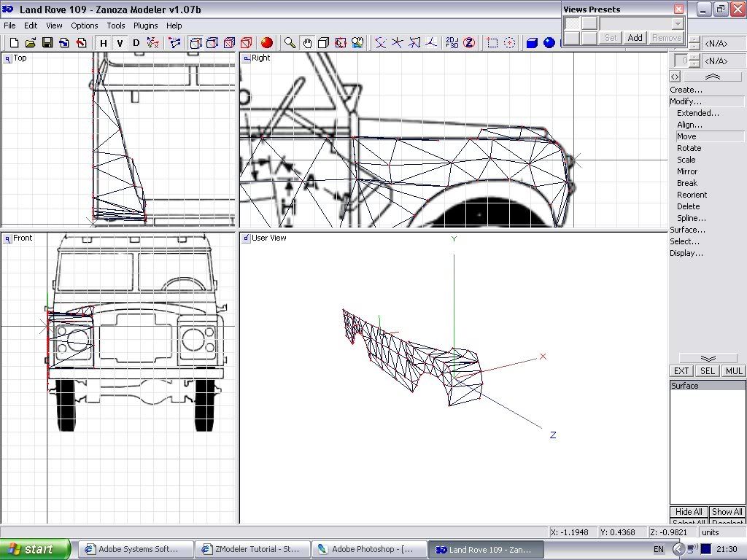Expand the Create... command group
The height and width of the screenshot is (560, 747).
686,90
